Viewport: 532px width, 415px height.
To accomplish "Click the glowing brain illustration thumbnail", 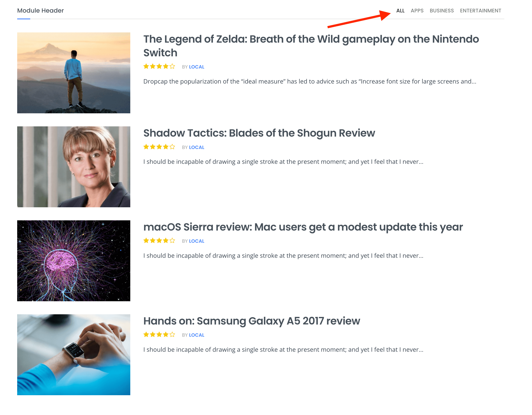I will click(74, 261).
